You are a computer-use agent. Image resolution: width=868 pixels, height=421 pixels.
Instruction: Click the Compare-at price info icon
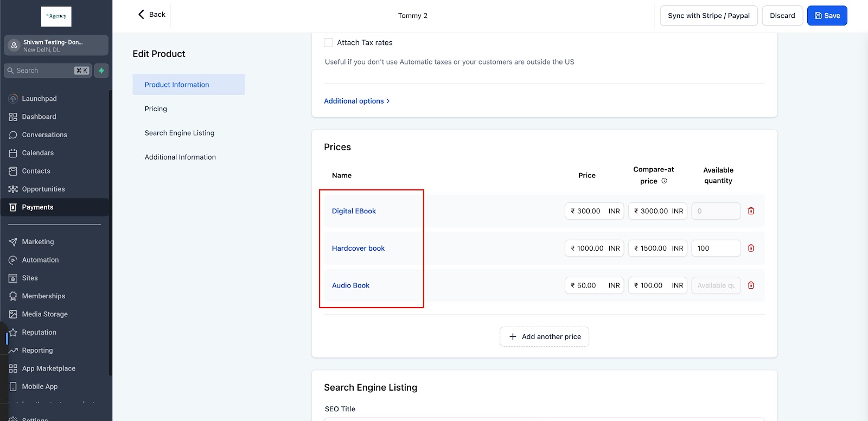pyautogui.click(x=664, y=181)
